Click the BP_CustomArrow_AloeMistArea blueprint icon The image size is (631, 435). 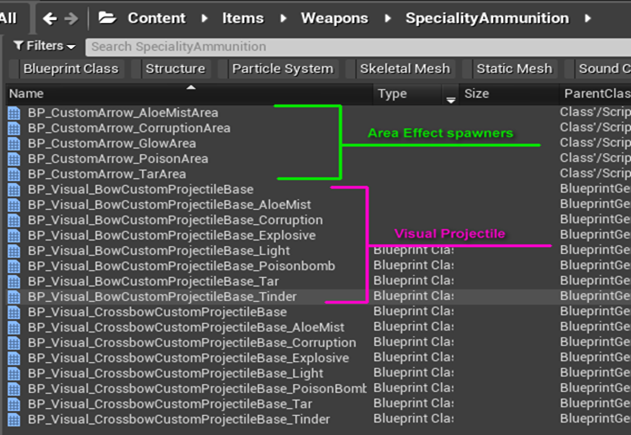pyautogui.click(x=14, y=114)
